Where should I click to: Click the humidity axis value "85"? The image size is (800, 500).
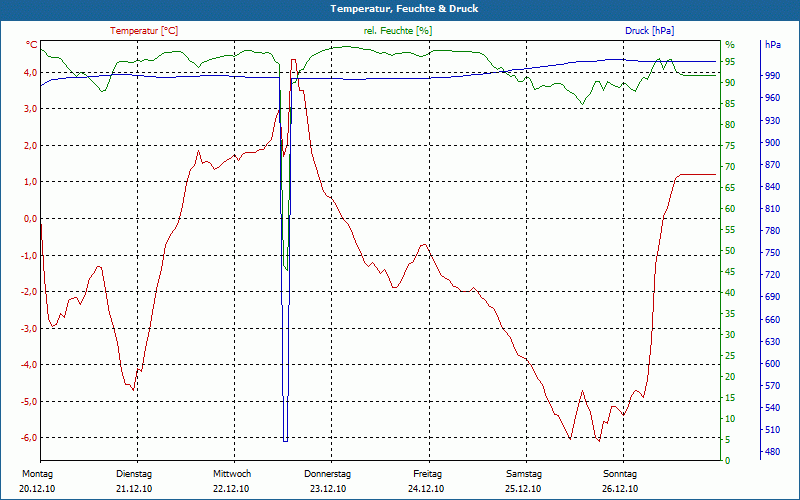730,104
